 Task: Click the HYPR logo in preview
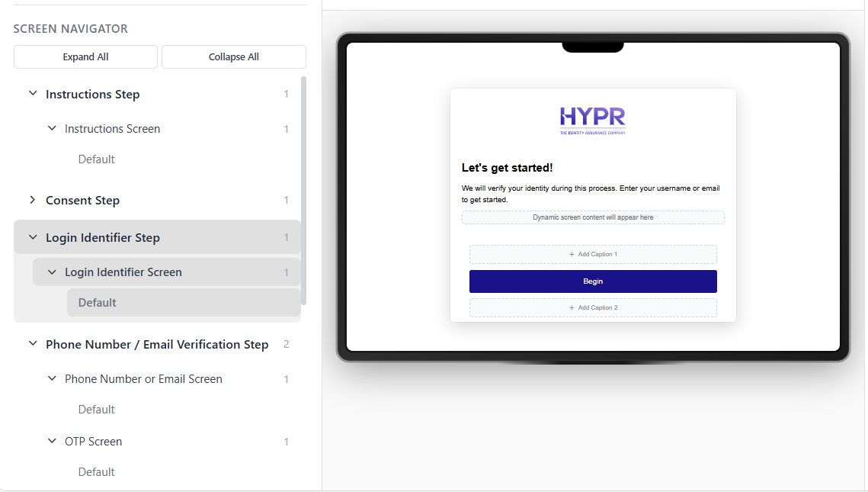pos(593,120)
